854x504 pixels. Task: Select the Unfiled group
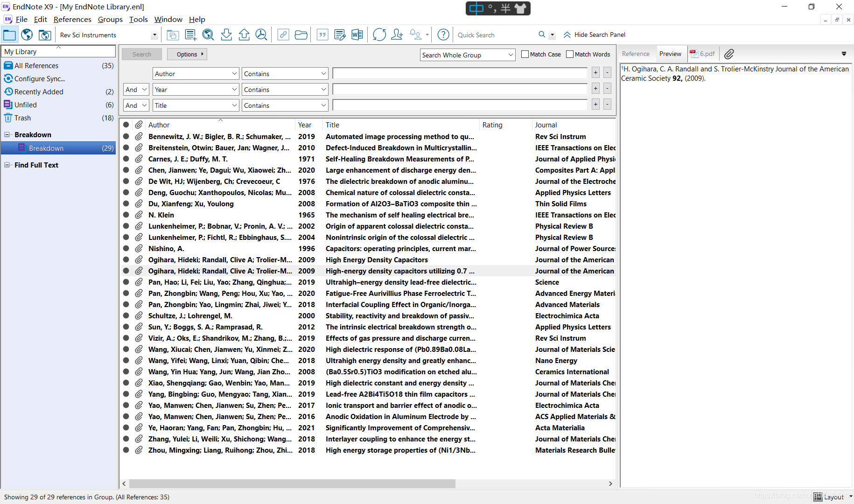58,105
